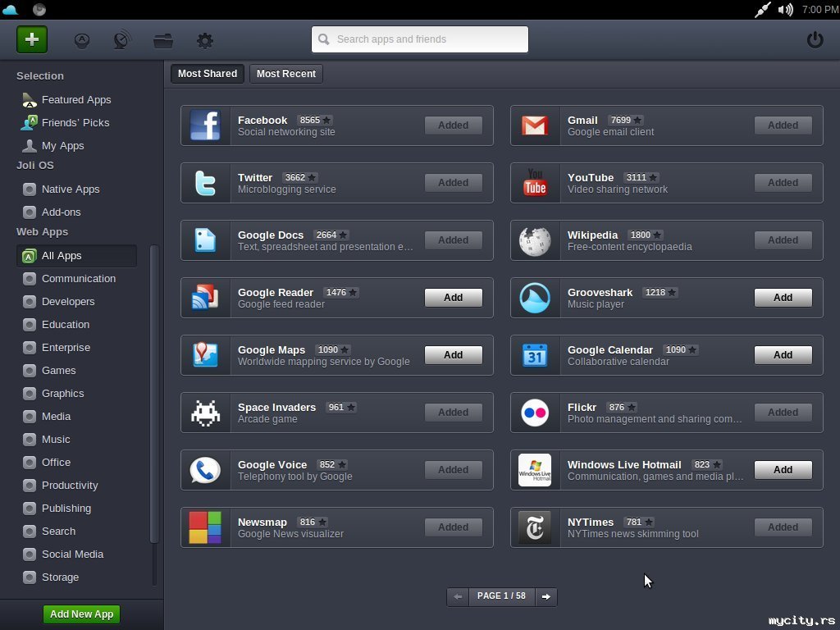
Task: Click the volume speaker icon
Action: pos(785,10)
